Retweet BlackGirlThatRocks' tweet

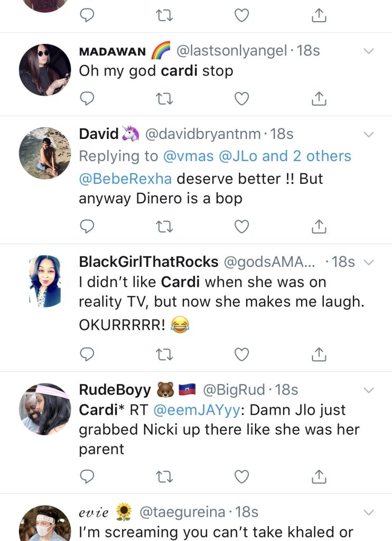(164, 355)
